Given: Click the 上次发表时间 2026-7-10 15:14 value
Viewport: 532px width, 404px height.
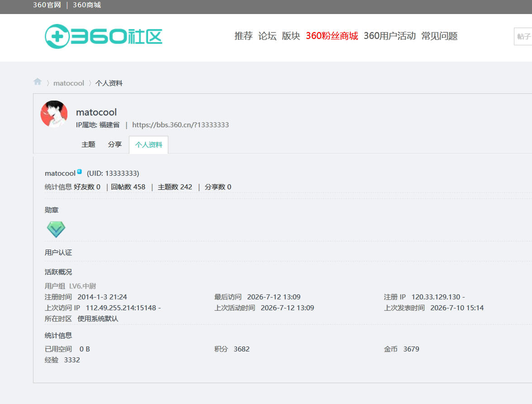Looking at the screenshot, I should [x=457, y=308].
